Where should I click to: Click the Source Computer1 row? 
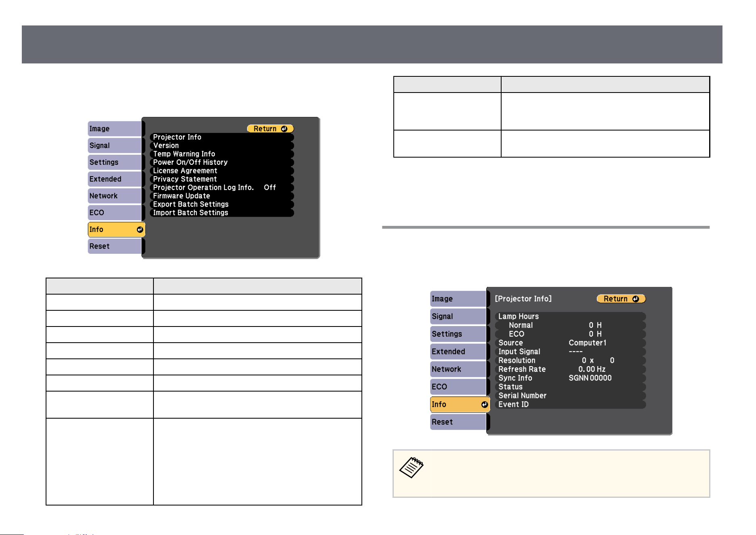pyautogui.click(x=570, y=343)
